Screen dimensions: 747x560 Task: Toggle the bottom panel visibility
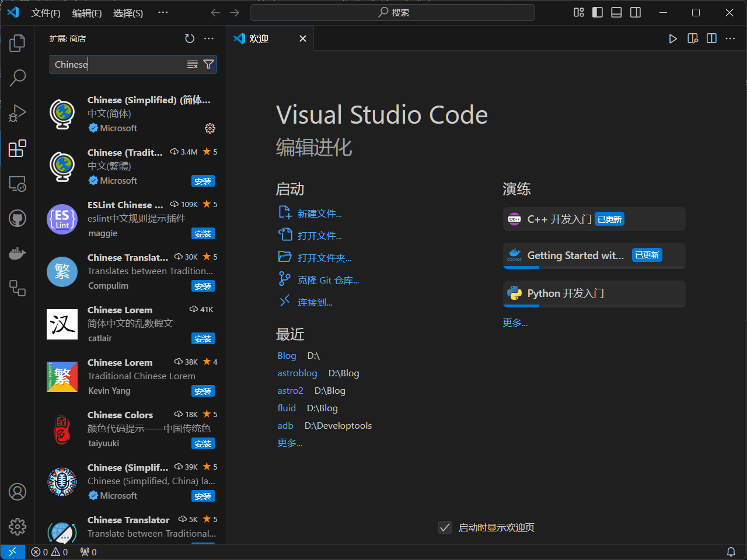pyautogui.click(x=616, y=12)
